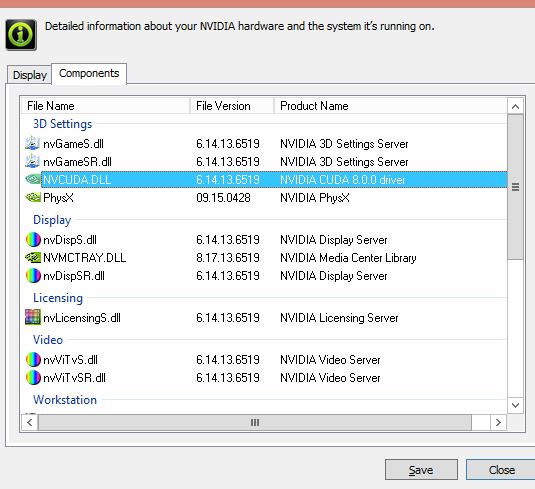Screen dimensions: 535x489
Task: Select the nvViTvSR.dll file name
Action: pos(74,378)
